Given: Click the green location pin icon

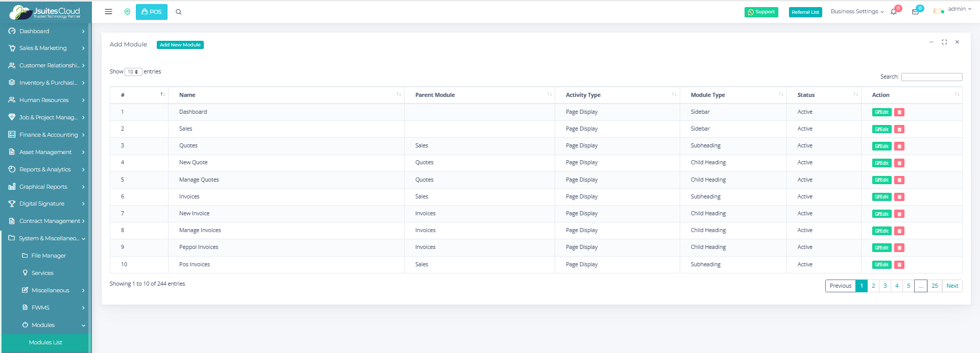Looking at the screenshot, I should pos(127,12).
